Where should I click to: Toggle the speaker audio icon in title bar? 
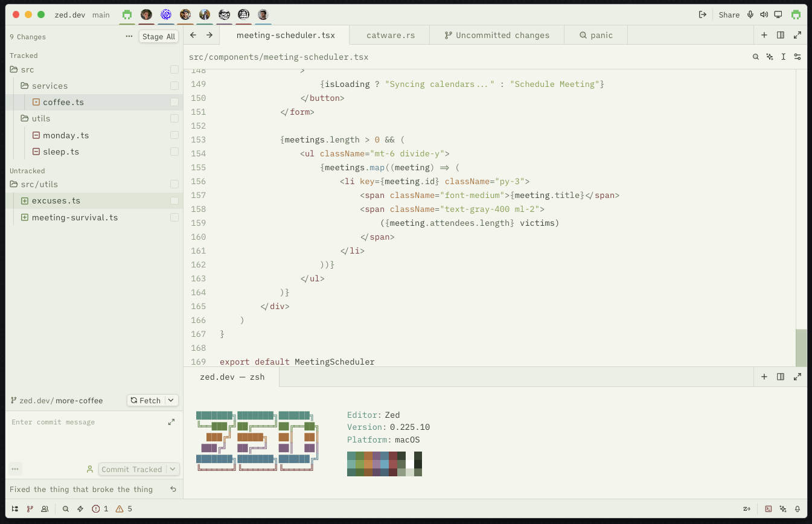pyautogui.click(x=764, y=14)
